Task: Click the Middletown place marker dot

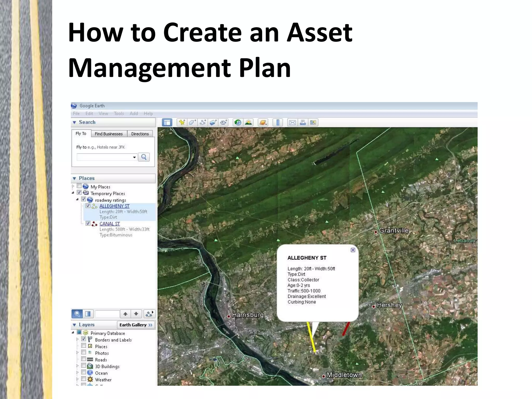Action: tap(323, 376)
